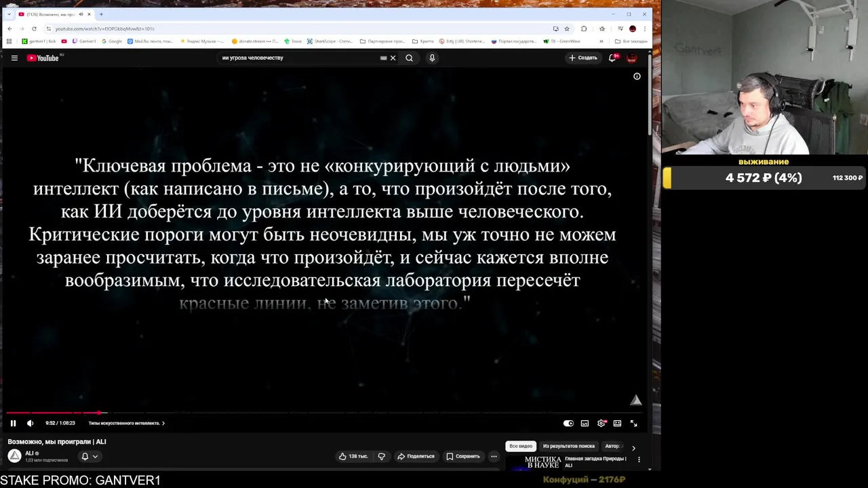Show hidden bookmarks overflow chevron
Screen dimensions: 868x488
[x=601, y=41]
